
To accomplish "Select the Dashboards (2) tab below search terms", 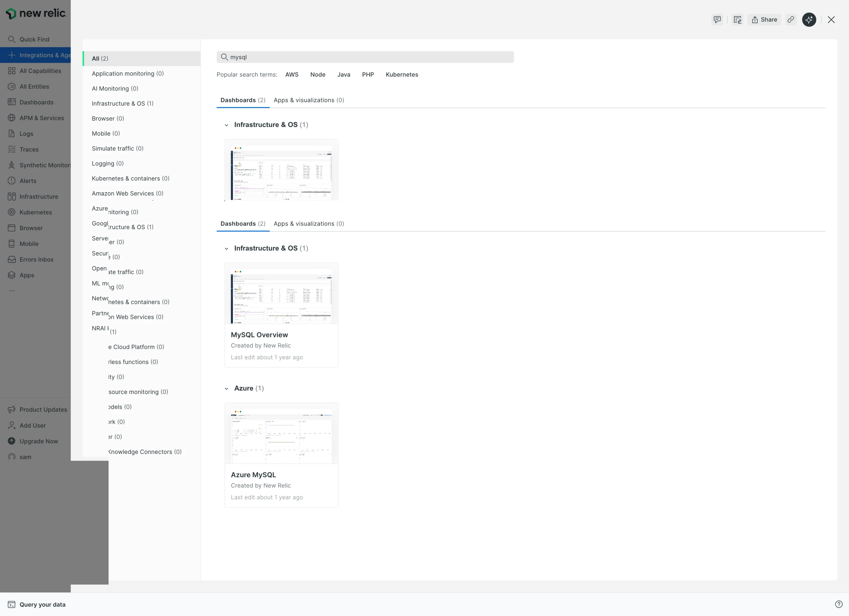I will click(243, 100).
